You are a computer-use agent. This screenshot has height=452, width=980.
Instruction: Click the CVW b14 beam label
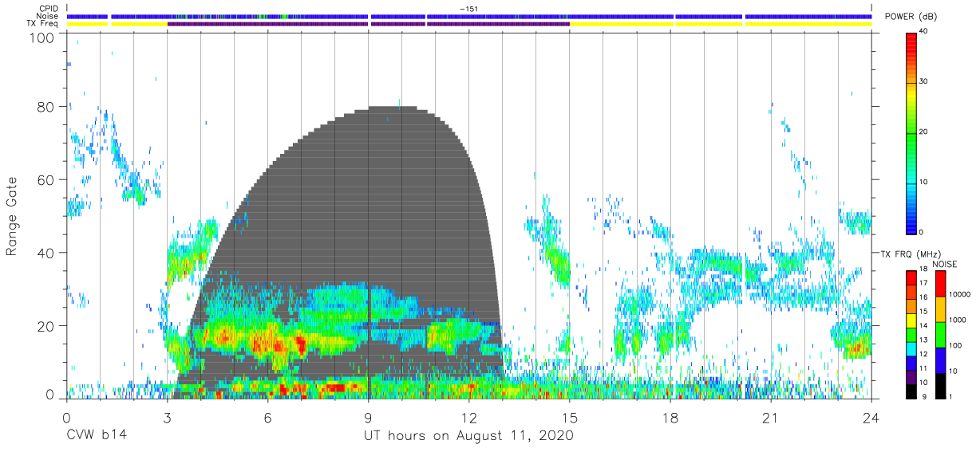[x=96, y=436]
